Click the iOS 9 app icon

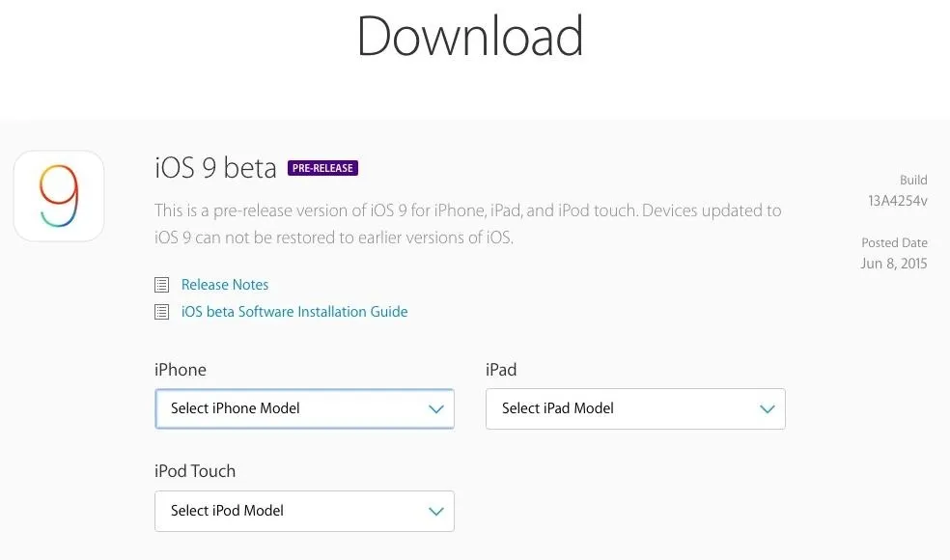pos(59,196)
